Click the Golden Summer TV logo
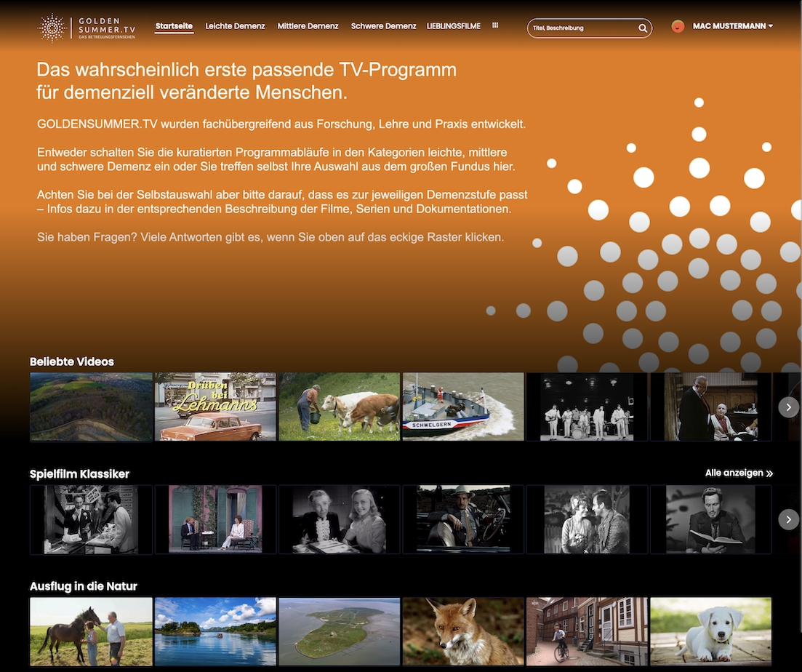This screenshot has height=672, width=802. (87, 27)
